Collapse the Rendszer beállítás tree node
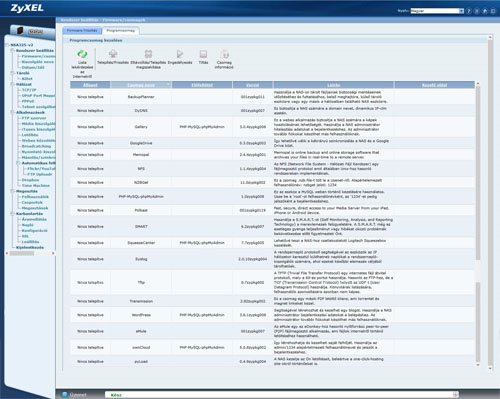The height and width of the screenshot is (399, 500). 13,51
